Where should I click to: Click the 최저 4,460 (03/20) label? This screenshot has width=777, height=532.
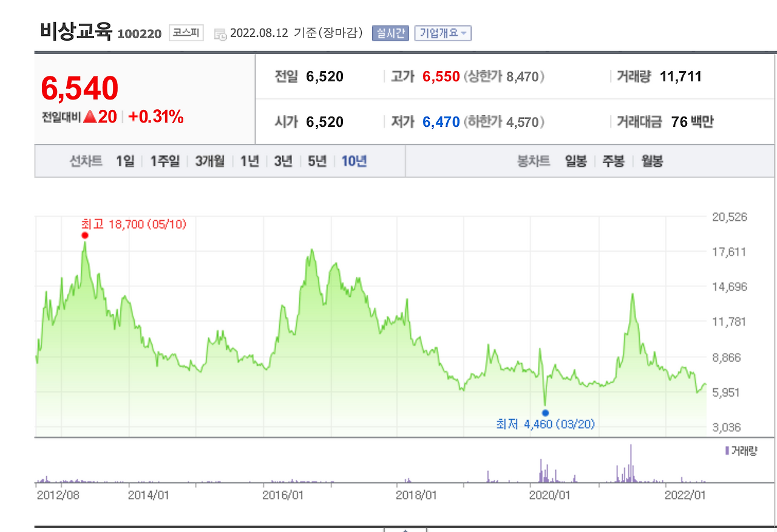click(x=545, y=424)
